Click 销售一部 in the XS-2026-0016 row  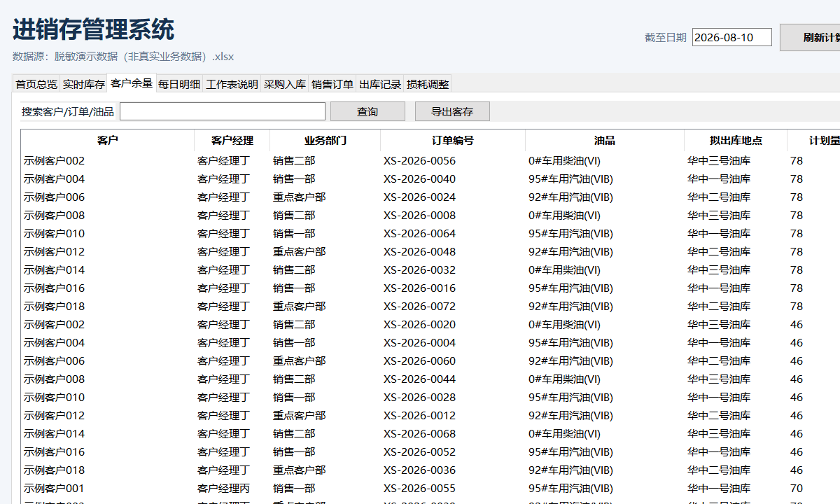(x=294, y=288)
